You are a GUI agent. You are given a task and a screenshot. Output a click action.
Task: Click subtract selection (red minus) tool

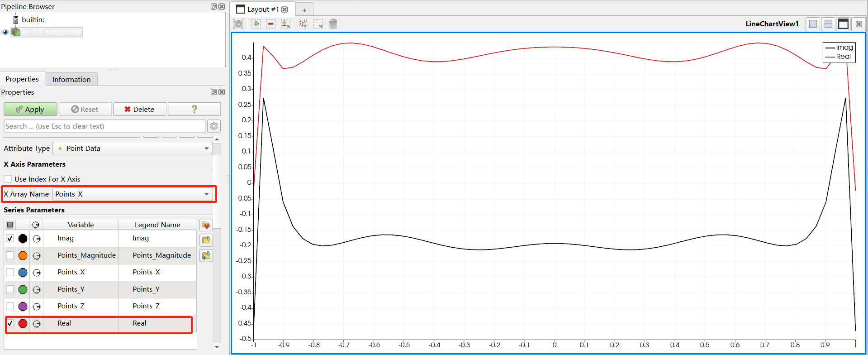click(x=270, y=24)
